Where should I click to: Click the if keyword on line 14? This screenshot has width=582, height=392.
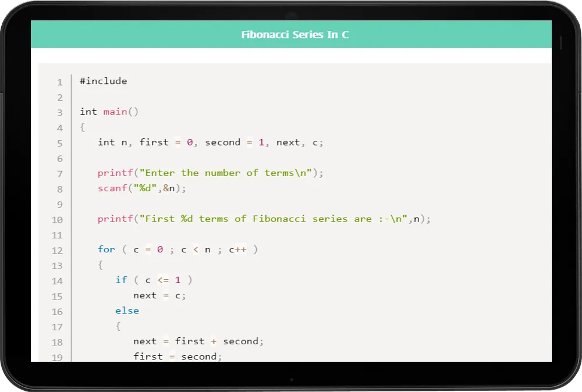(x=120, y=280)
